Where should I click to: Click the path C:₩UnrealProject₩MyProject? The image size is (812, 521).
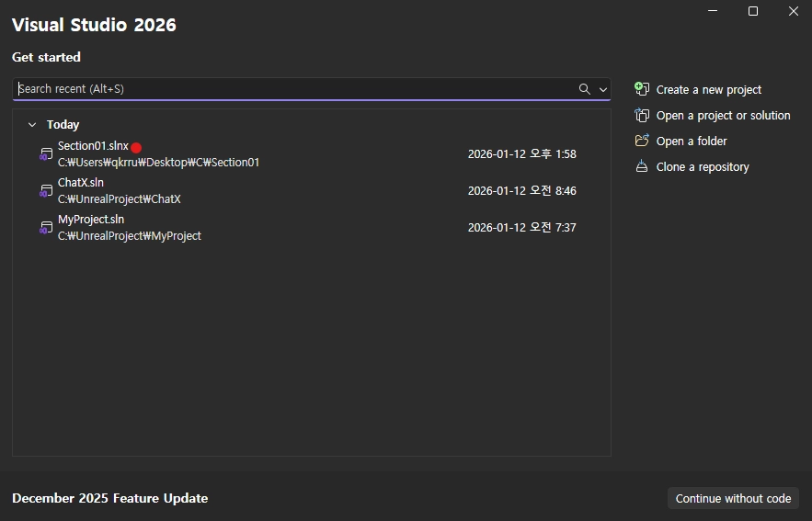coord(130,236)
